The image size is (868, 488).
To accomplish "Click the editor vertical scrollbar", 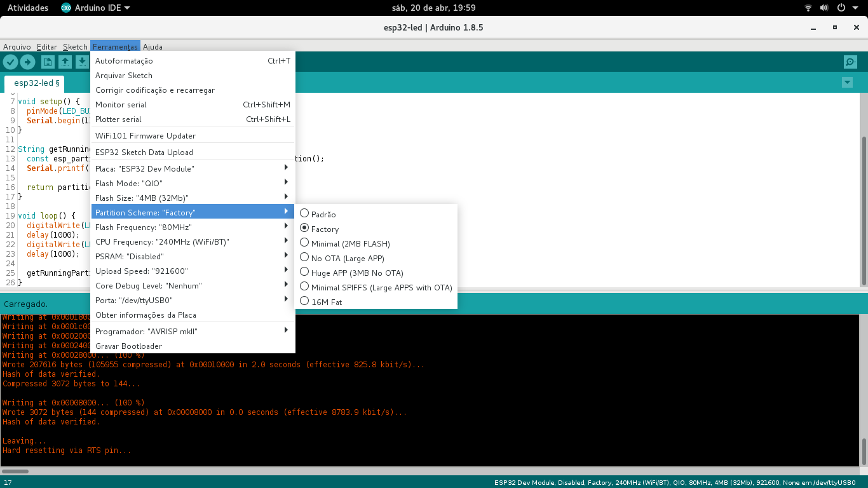I will (864, 210).
